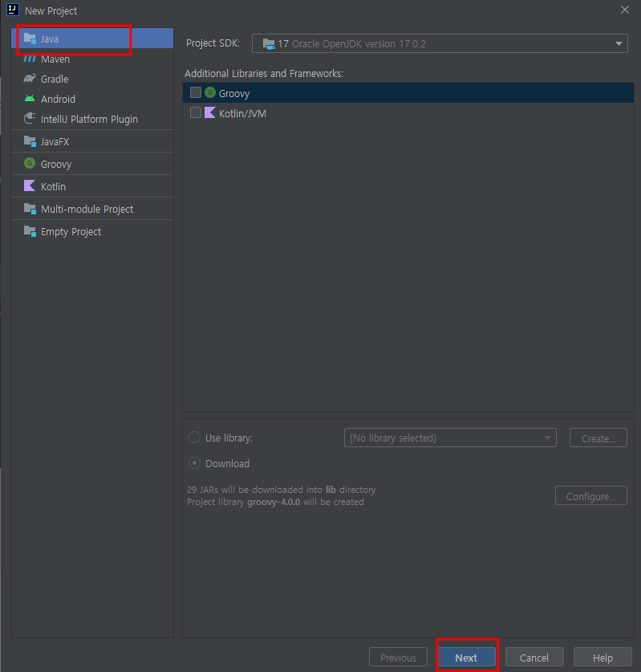Choose Maven project type
The height and width of the screenshot is (672, 641).
92,59
